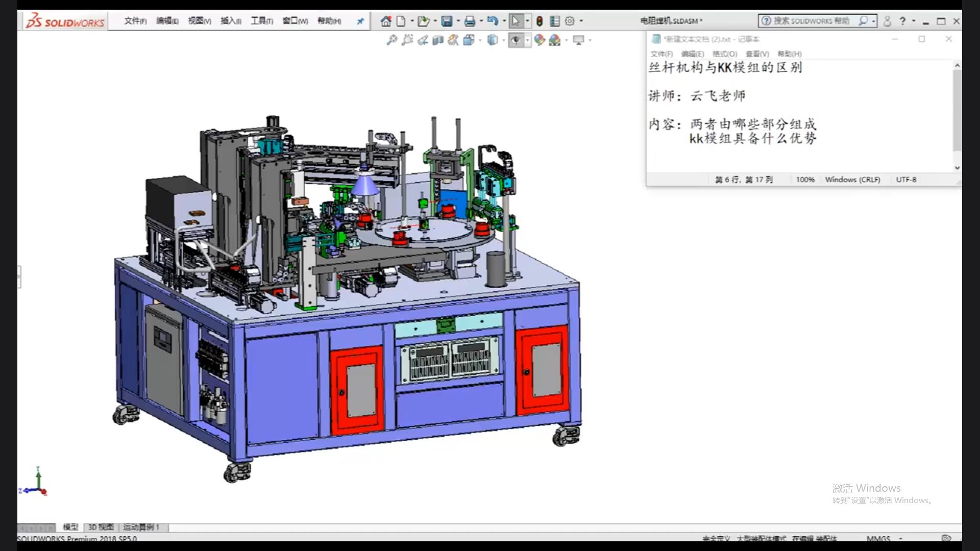Click the SolidWorks logo
The height and width of the screenshot is (551, 980).
click(65, 21)
